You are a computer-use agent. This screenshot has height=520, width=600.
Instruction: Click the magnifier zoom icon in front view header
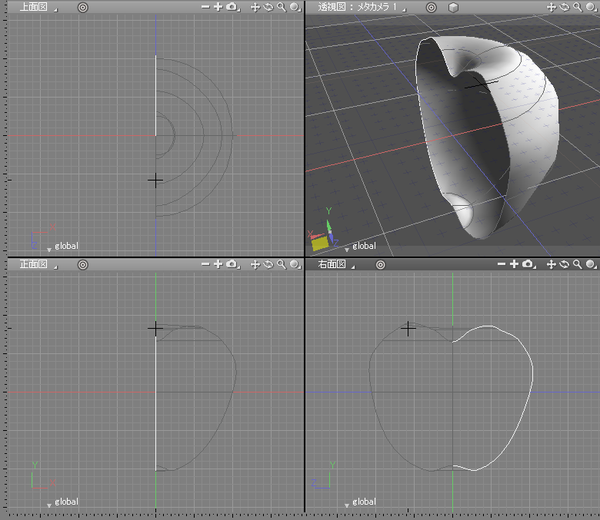(x=281, y=266)
